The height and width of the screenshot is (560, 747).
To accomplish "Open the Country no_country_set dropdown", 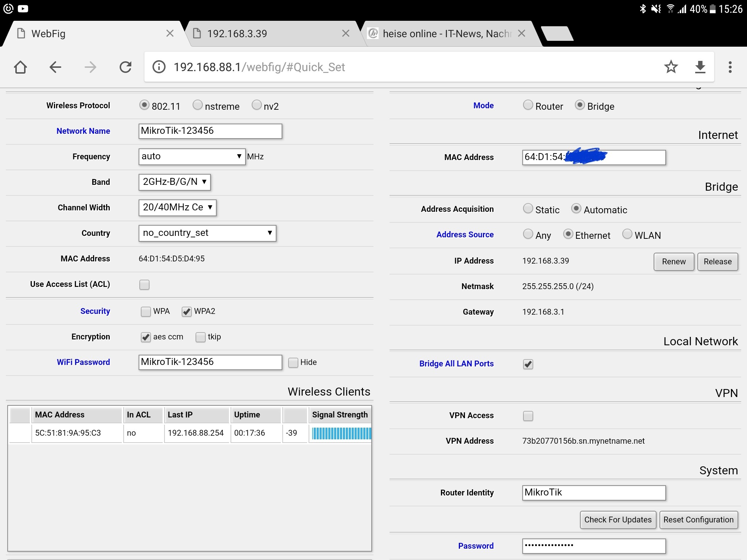I will [x=207, y=233].
